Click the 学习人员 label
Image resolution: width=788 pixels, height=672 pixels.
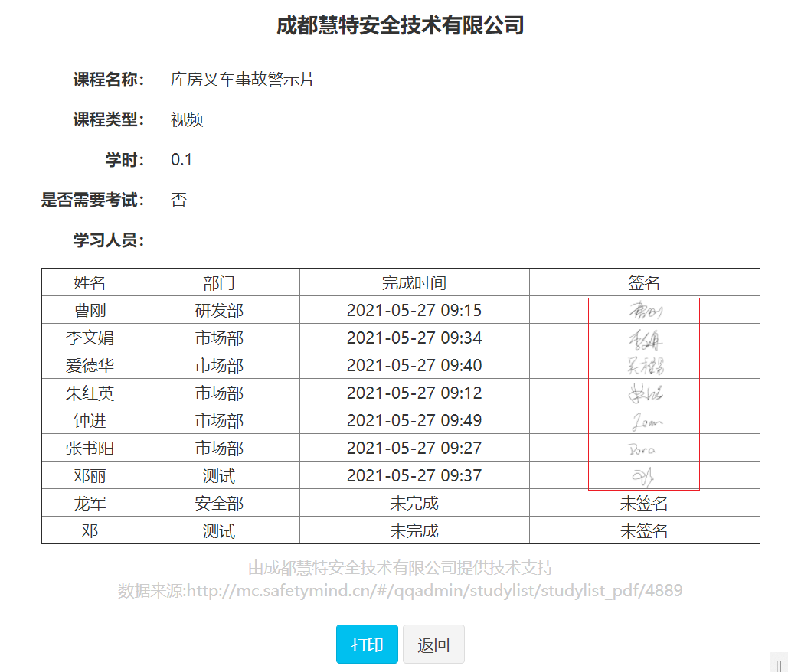(x=109, y=240)
